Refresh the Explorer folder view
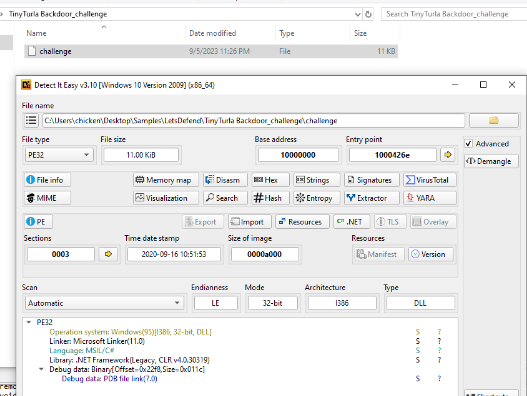Image resolution: width=527 pixels, height=396 pixels. [x=369, y=14]
